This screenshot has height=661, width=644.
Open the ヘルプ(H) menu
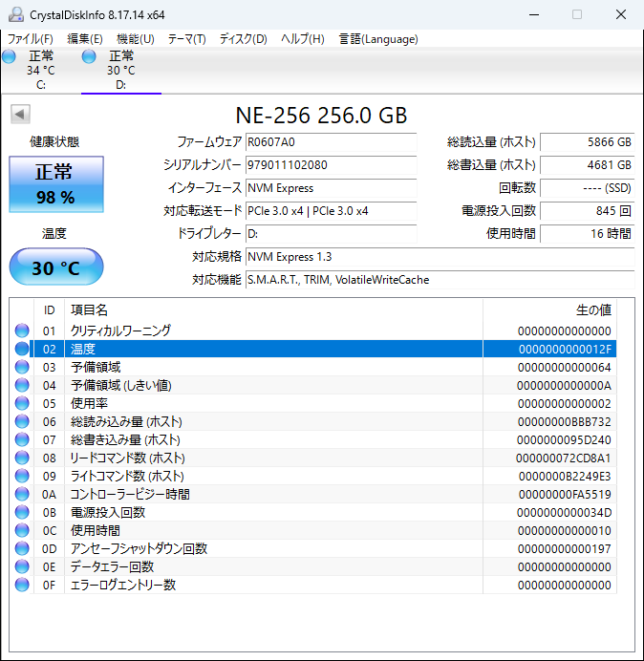pos(303,39)
